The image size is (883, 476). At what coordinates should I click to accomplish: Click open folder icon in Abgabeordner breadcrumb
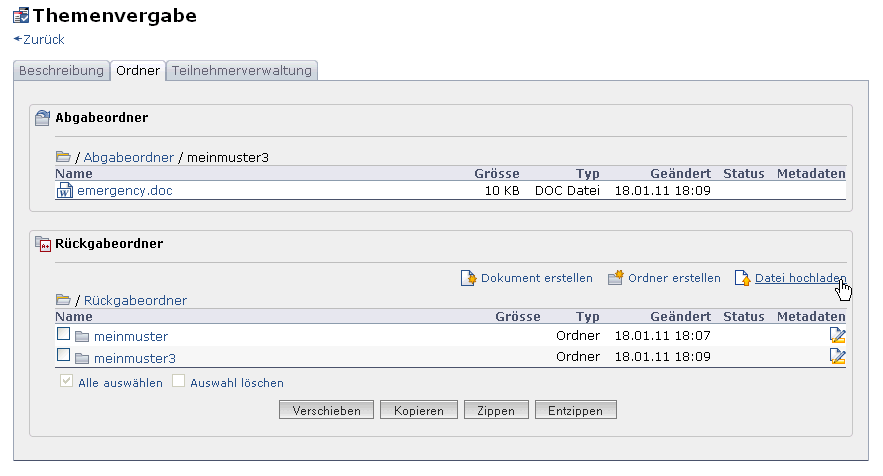coord(64,157)
